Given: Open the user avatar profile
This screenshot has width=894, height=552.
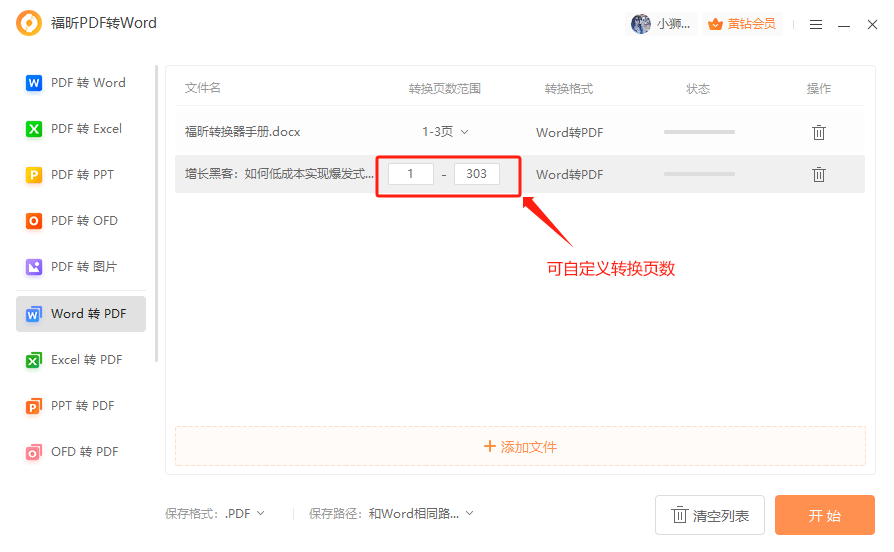Looking at the screenshot, I should point(641,24).
